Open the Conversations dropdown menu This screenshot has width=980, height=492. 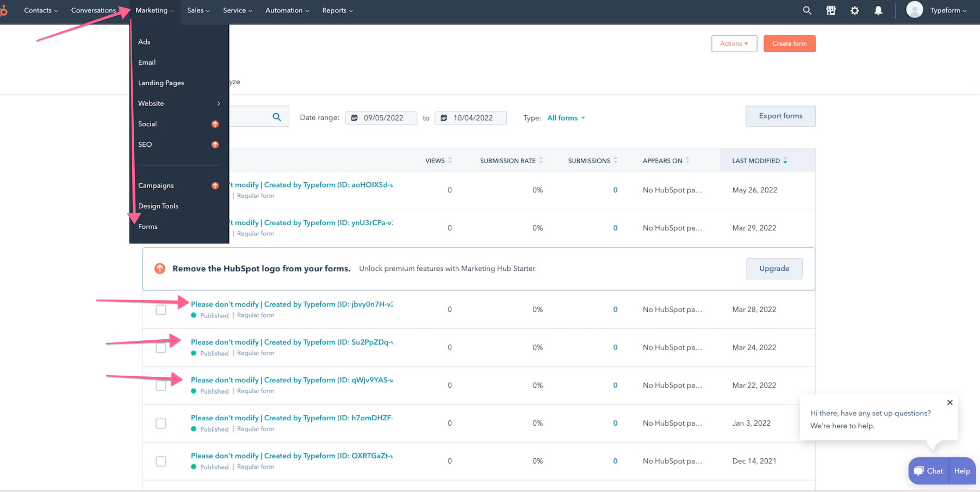(96, 10)
